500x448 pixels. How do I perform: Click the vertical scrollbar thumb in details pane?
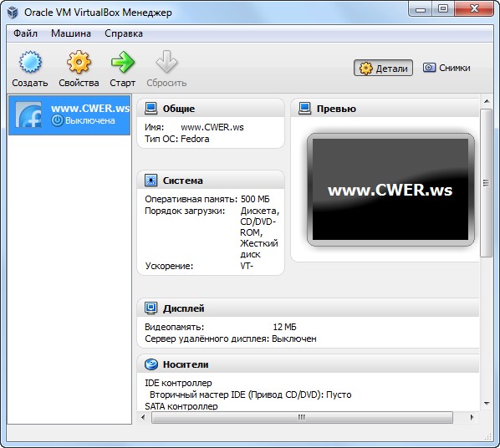(487, 183)
